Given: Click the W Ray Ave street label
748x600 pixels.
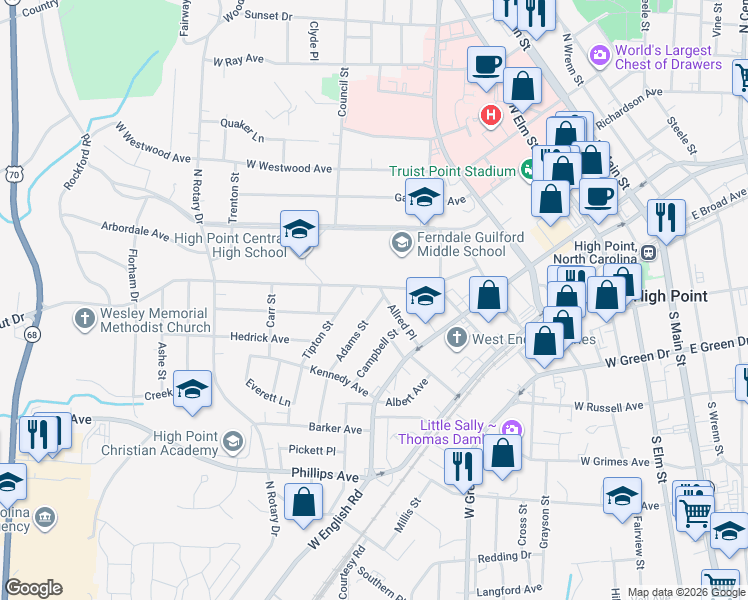Looking at the screenshot, I should click(239, 60).
